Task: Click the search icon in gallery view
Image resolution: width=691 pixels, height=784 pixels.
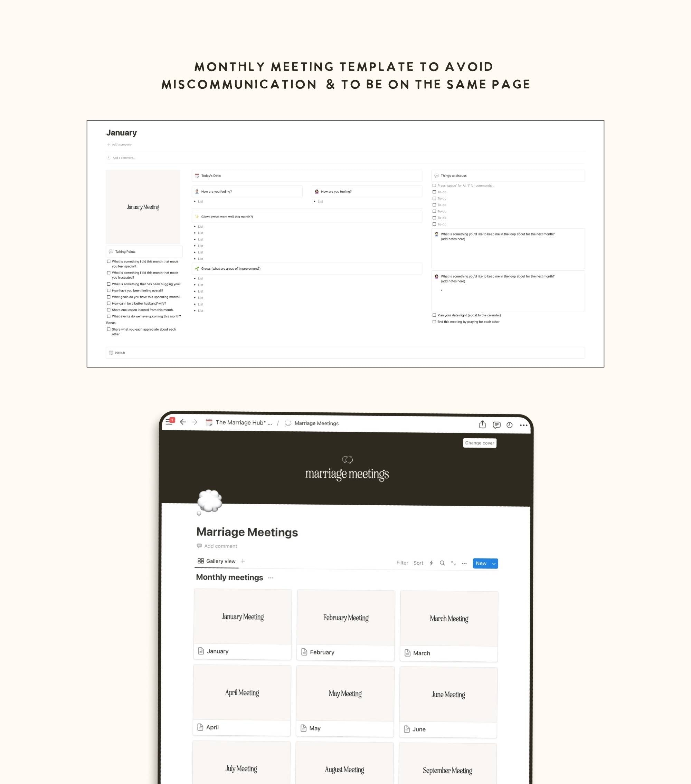Action: (x=444, y=563)
